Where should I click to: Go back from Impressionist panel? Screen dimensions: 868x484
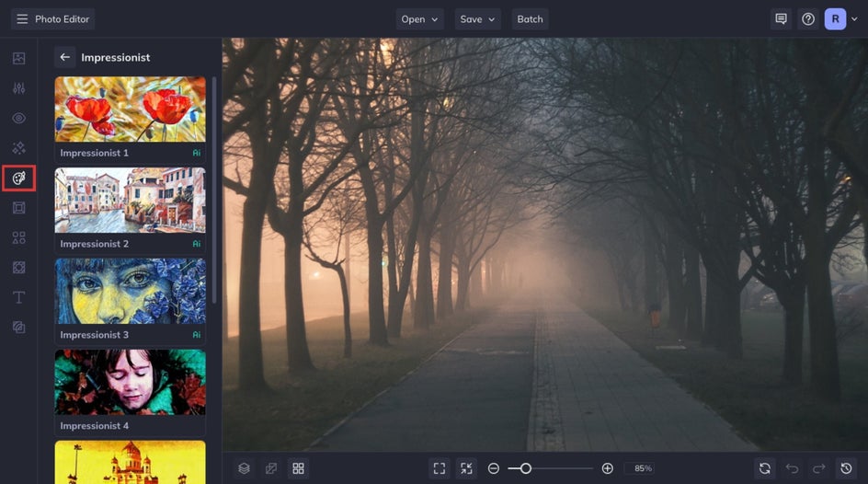[64, 57]
